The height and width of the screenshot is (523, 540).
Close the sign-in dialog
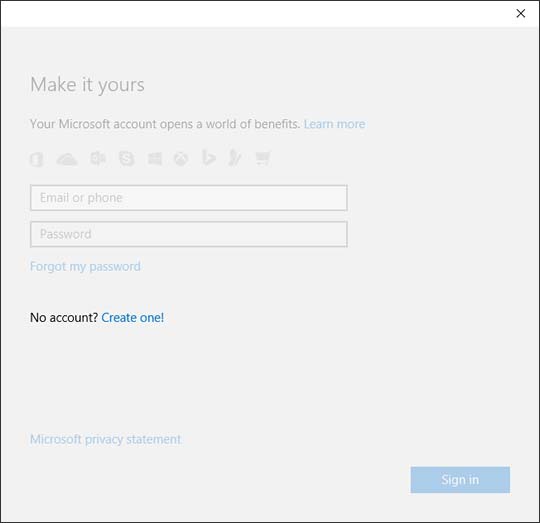(x=521, y=13)
